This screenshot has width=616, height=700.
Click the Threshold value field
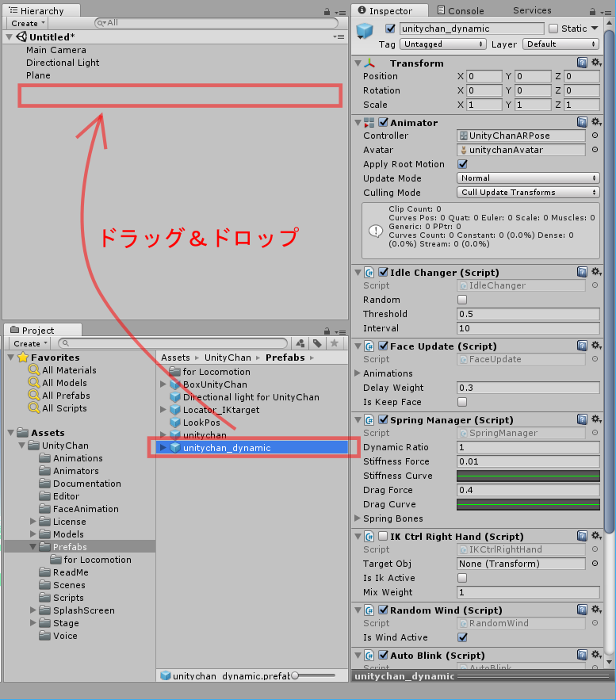[x=528, y=314]
